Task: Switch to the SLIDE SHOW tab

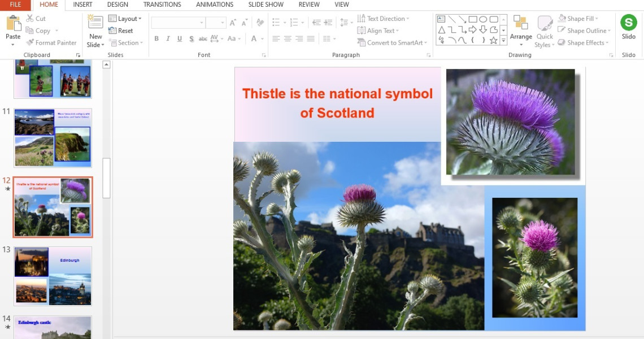Action: (266, 5)
